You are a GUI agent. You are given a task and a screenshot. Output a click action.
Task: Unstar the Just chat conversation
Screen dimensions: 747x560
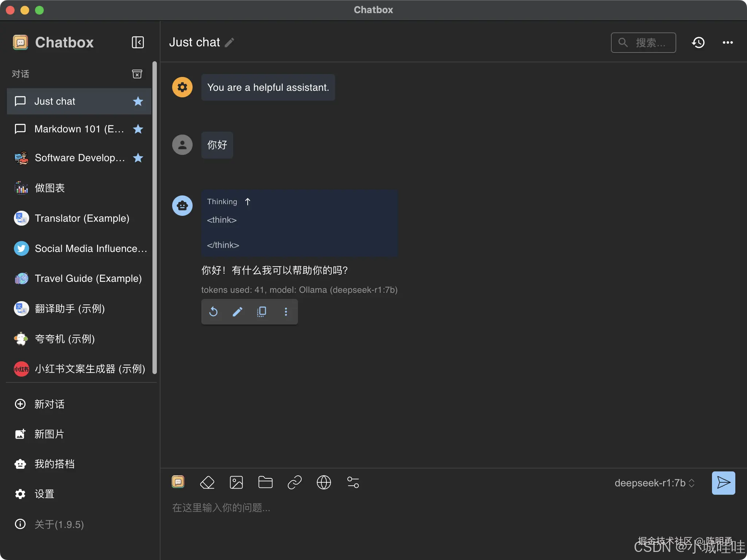(138, 101)
